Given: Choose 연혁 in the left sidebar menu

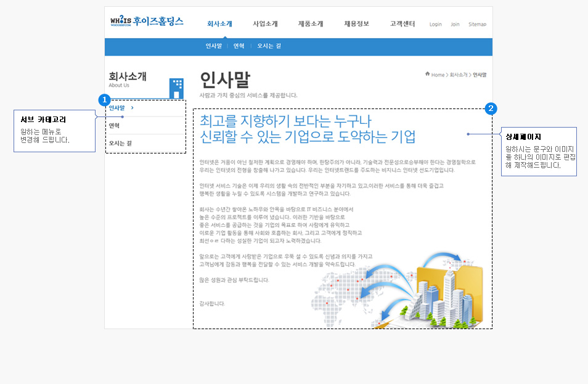Looking at the screenshot, I should pos(115,126).
